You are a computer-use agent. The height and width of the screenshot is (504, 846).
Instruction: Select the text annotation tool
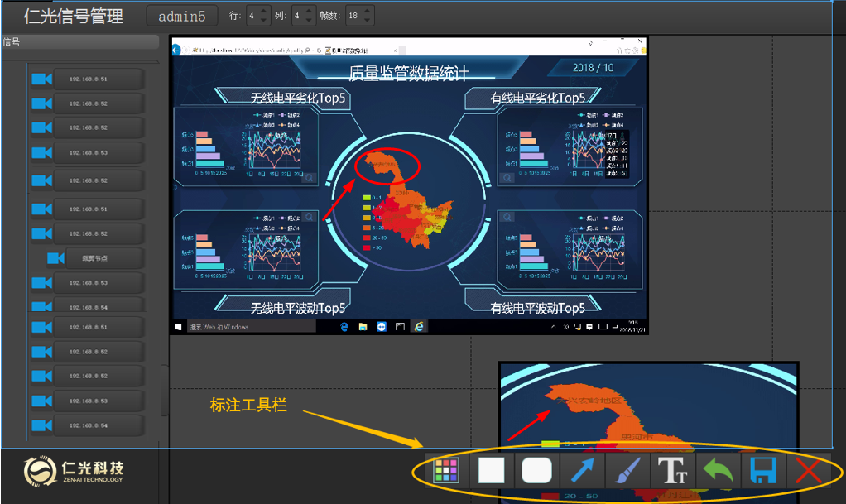(x=673, y=470)
